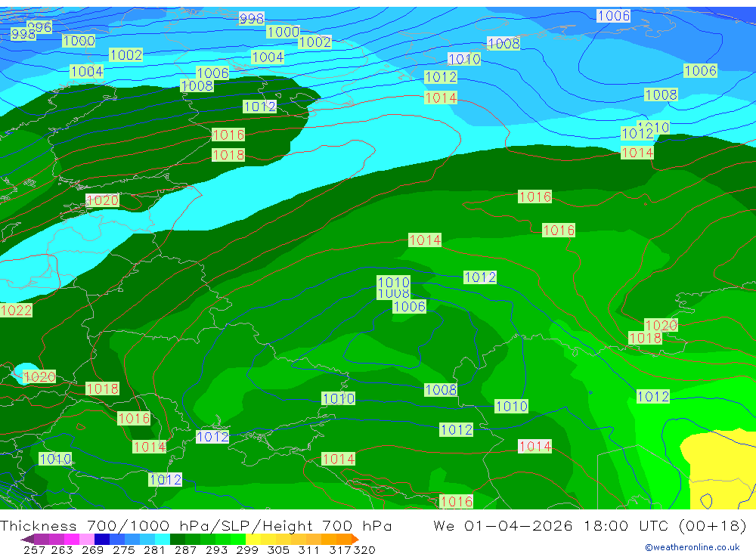Screen dimensions: 756x554
Task: Click the legend value 320
Action: pos(364,549)
